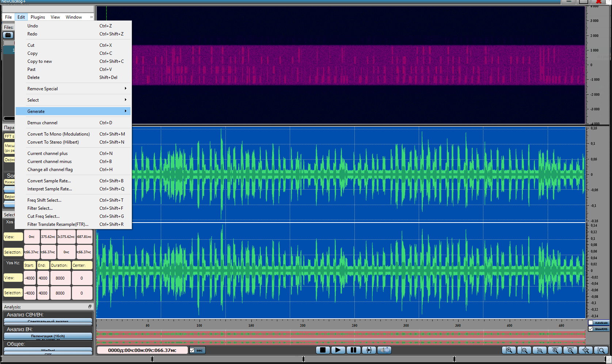
Task: Expand the Remove Special submenu
Action: [73, 88]
